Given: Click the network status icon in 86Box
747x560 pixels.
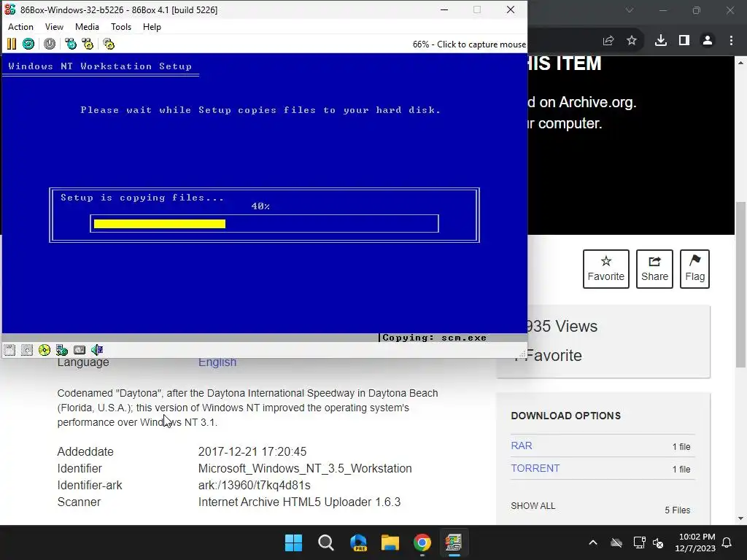Looking at the screenshot, I should coord(62,350).
